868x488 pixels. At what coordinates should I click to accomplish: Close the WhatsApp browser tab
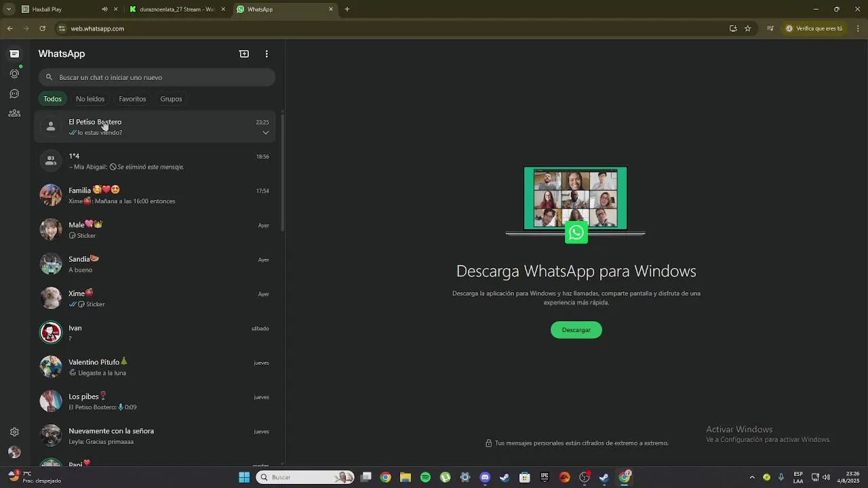coord(331,9)
